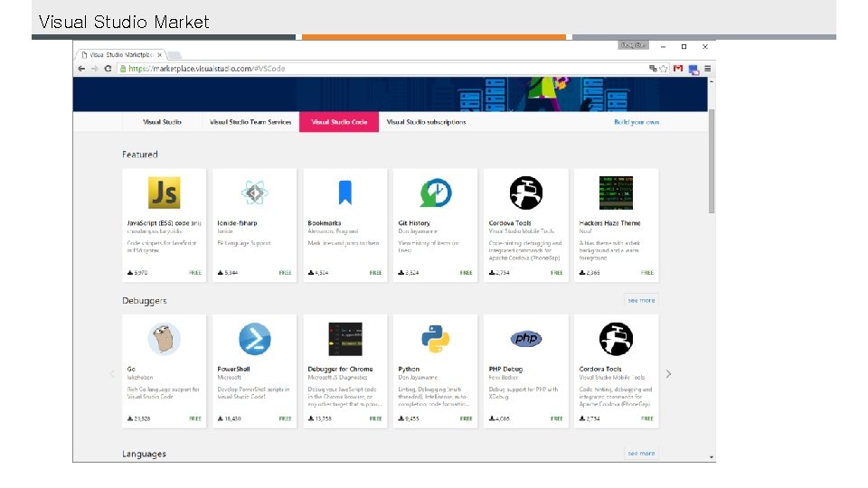Screen dimensions: 868x488
Task: Click the translate icon in address bar
Action: pyautogui.click(x=653, y=69)
